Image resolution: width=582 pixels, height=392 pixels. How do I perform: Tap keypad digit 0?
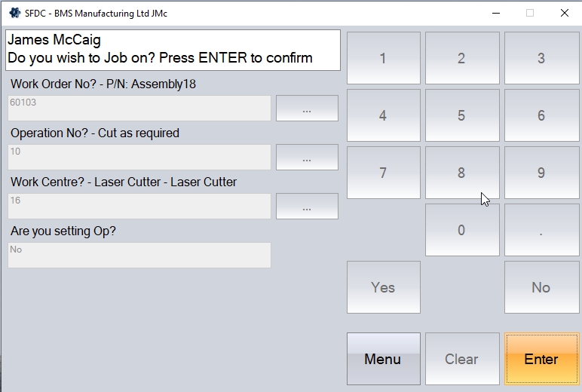click(461, 230)
